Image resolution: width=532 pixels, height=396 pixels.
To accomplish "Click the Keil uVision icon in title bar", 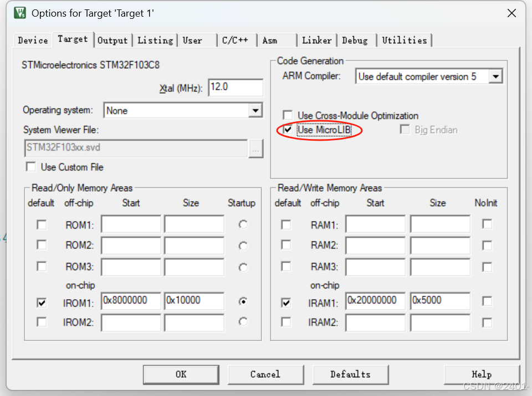I will (x=20, y=13).
